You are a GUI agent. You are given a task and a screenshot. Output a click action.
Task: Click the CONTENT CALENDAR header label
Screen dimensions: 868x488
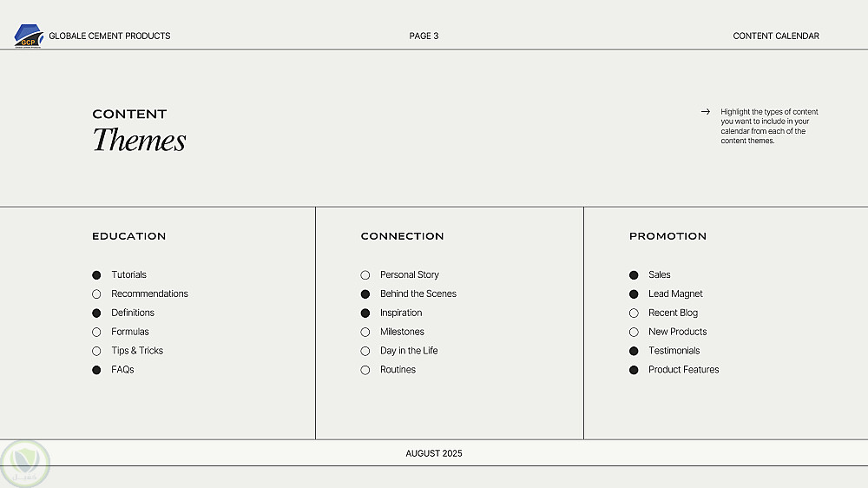pos(776,36)
